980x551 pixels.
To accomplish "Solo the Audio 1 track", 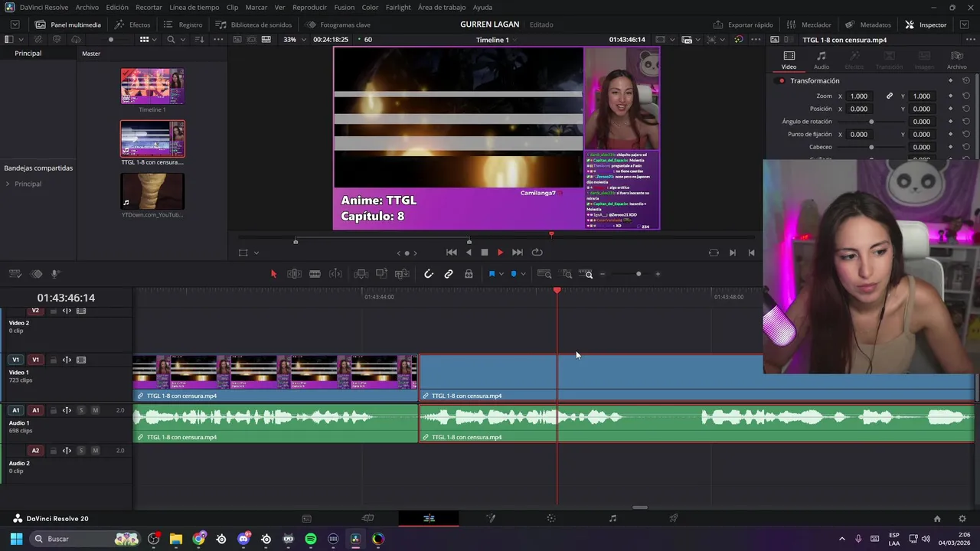I will (81, 411).
